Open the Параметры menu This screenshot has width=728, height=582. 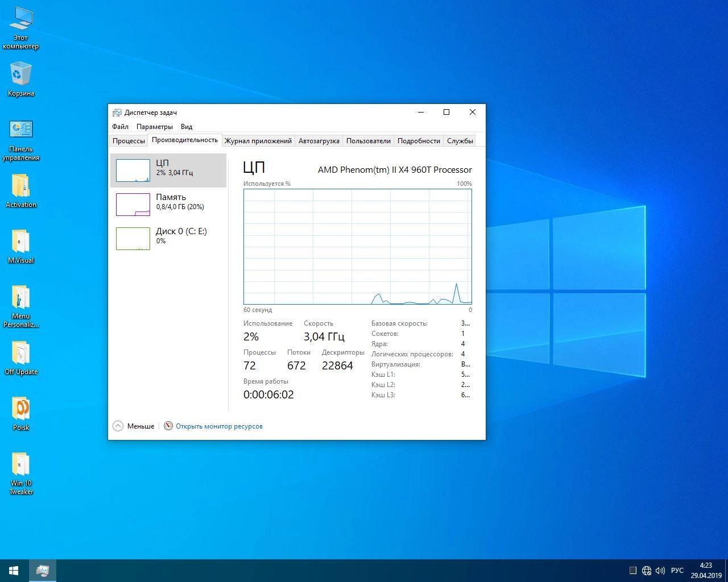tap(155, 127)
